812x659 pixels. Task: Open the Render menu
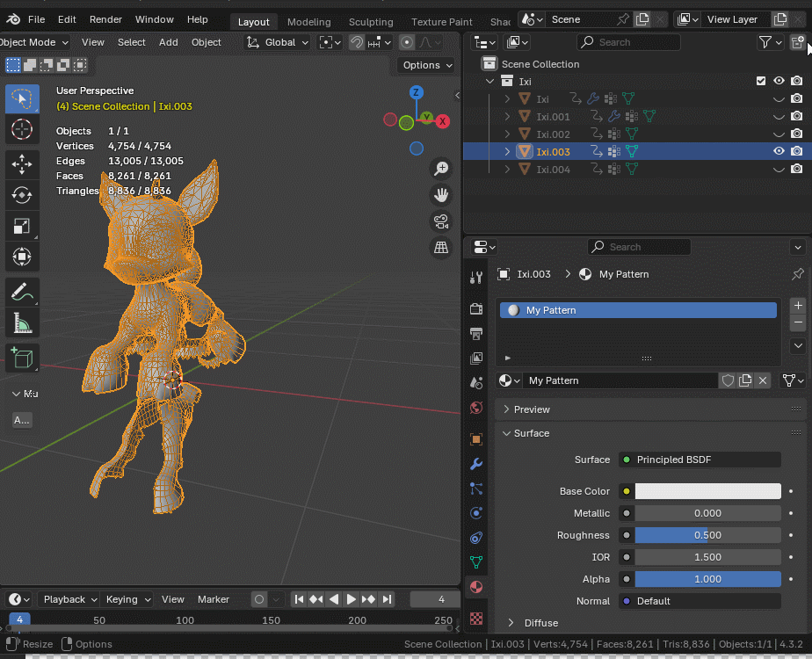tap(105, 19)
